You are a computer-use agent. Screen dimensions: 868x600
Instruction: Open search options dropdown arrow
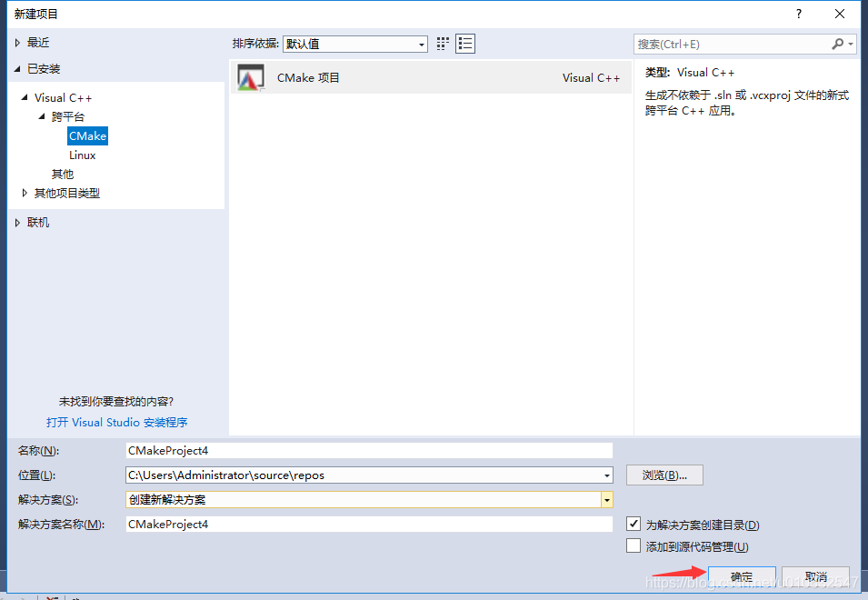(x=851, y=44)
